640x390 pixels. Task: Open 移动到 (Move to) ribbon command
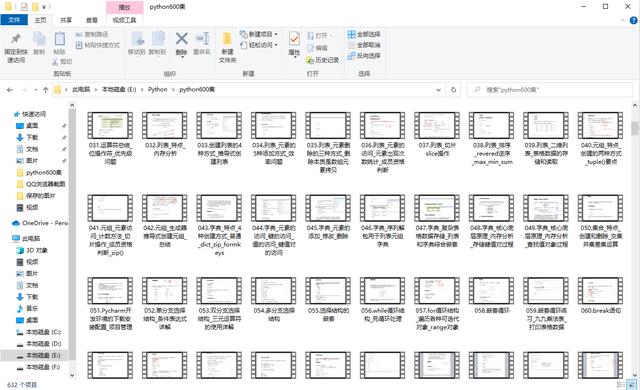[137, 44]
